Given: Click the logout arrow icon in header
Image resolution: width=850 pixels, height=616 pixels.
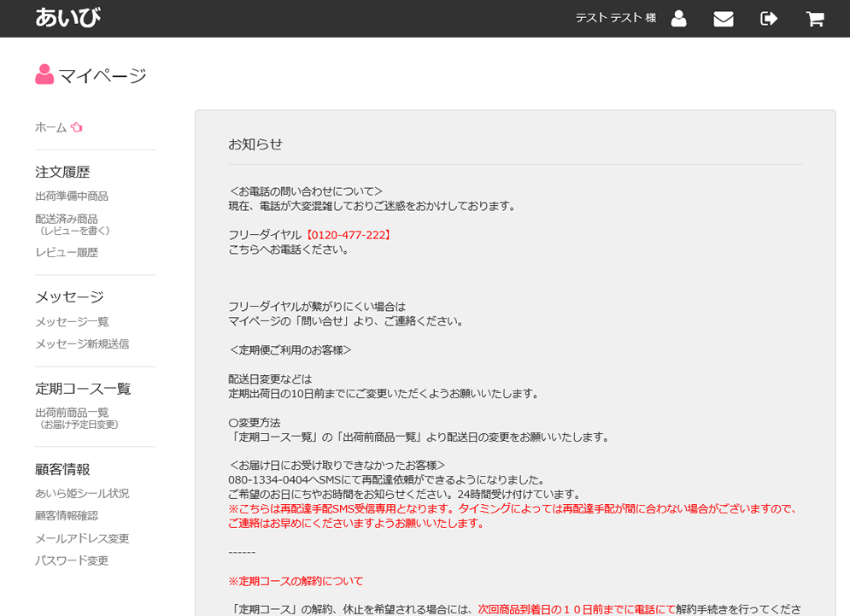Looking at the screenshot, I should tap(769, 19).
